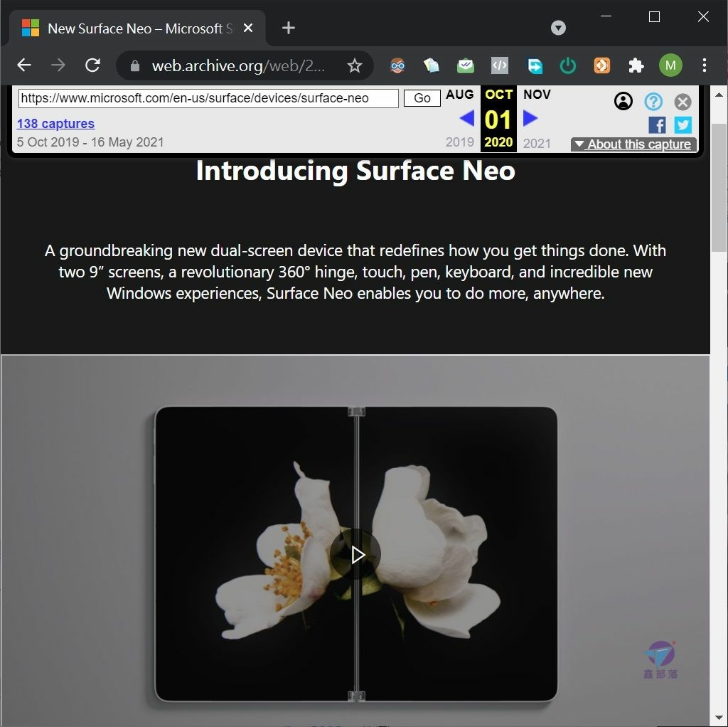Minimize the Chrome window
Image resolution: width=728 pixels, height=727 pixels.
click(606, 17)
